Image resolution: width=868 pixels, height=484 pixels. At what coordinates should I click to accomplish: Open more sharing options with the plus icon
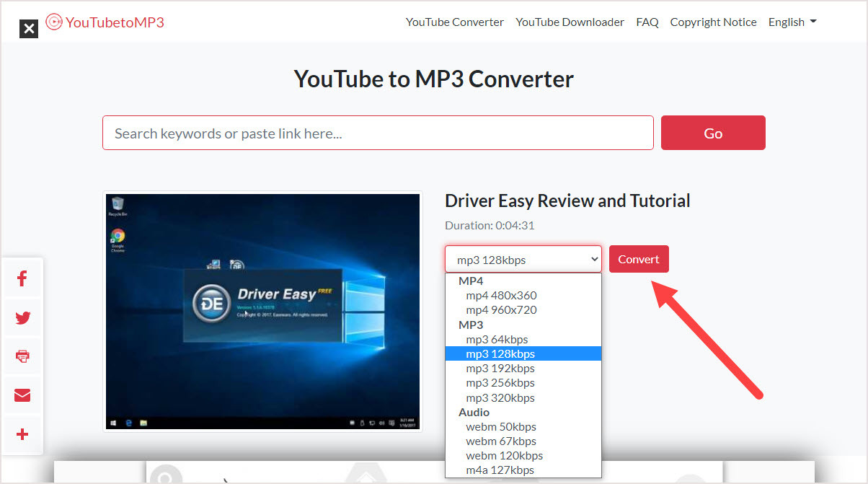point(22,434)
